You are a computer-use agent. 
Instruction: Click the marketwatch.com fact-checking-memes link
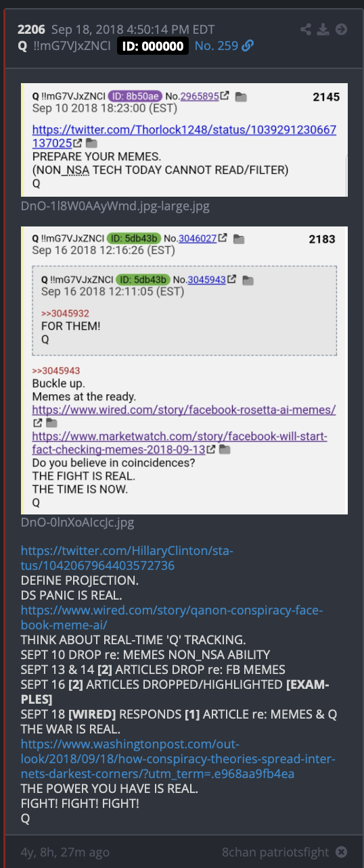coord(179,443)
